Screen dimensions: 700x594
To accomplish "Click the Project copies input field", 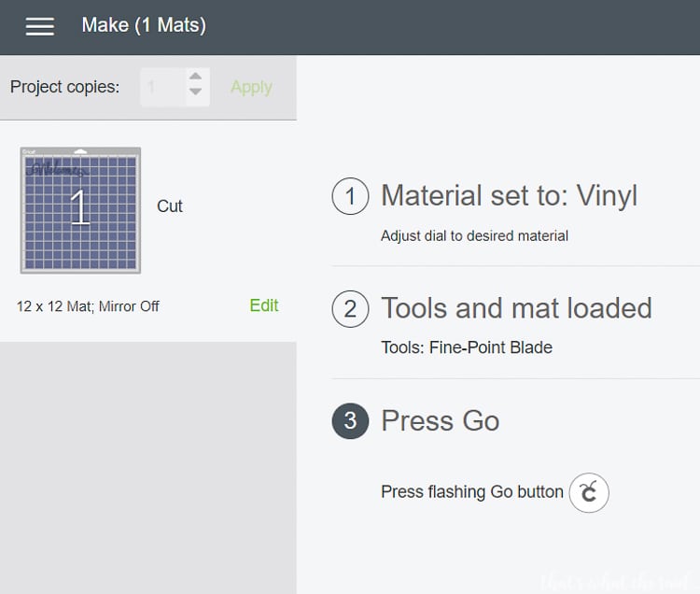I will click(x=162, y=87).
